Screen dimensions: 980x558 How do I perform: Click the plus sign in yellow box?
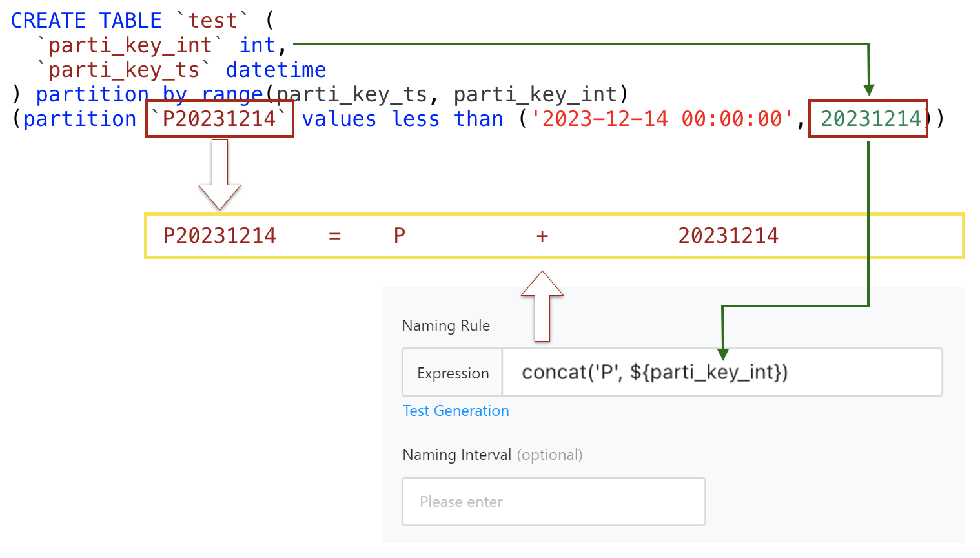click(542, 236)
